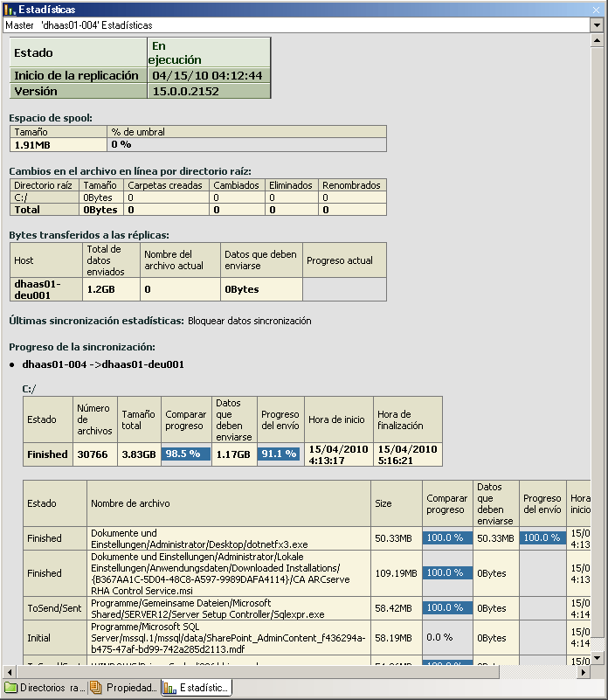Click the 'En ejecución' status value
608x700 pixels.
pyautogui.click(x=175, y=52)
